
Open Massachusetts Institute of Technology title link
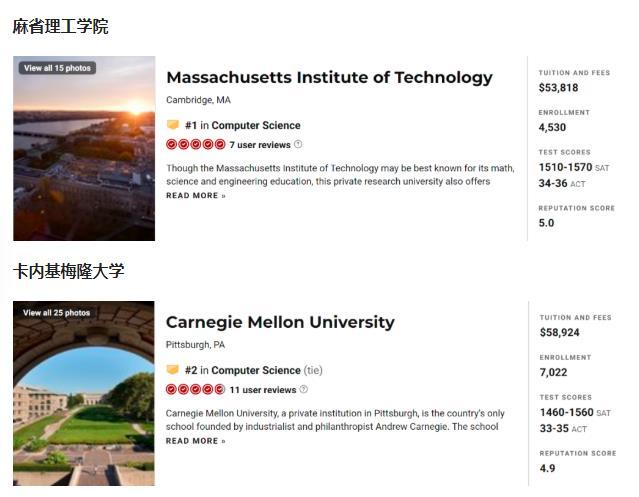330,77
